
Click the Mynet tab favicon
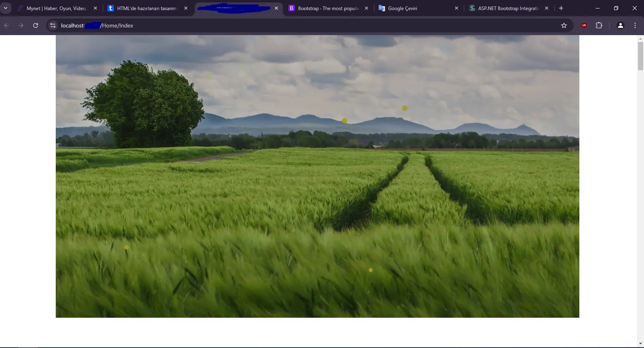tap(20, 8)
